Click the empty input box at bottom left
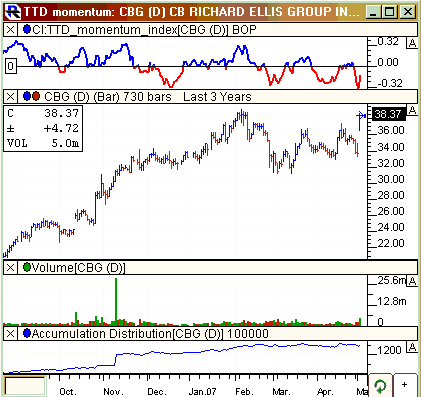Viewport: 421px width, 397px height. [x=25, y=386]
